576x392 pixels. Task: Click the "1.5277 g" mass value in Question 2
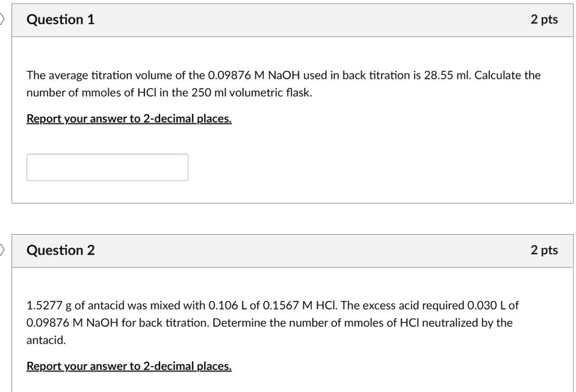[49, 306]
